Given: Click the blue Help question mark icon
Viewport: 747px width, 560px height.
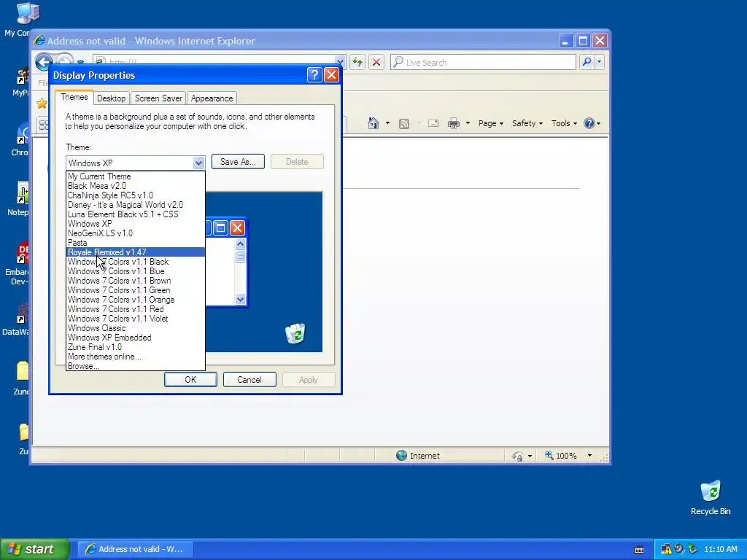Looking at the screenshot, I should pos(589,123).
